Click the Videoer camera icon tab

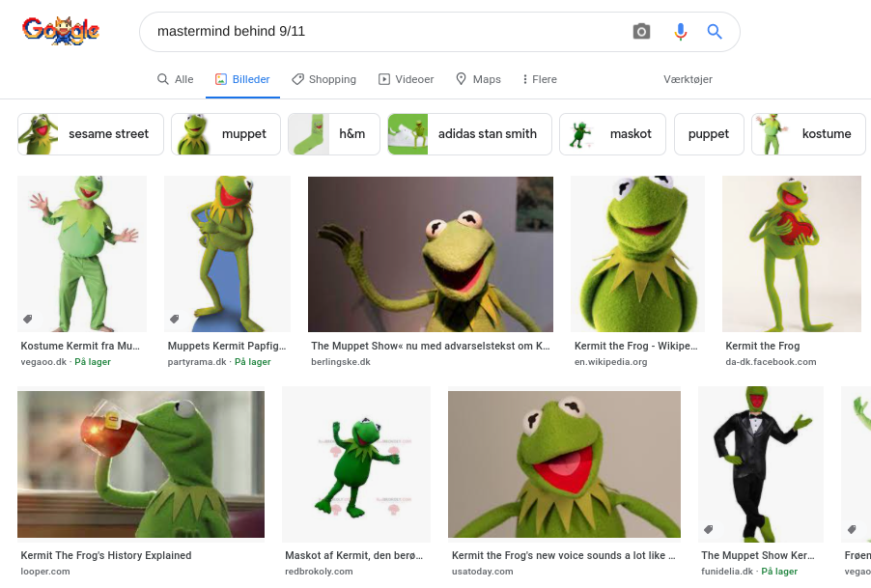(x=384, y=79)
